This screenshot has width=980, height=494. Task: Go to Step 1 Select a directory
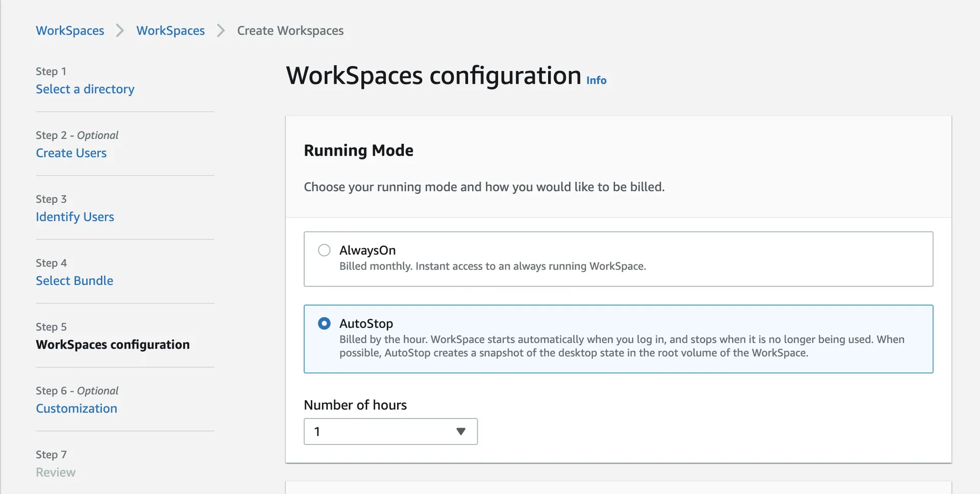85,89
